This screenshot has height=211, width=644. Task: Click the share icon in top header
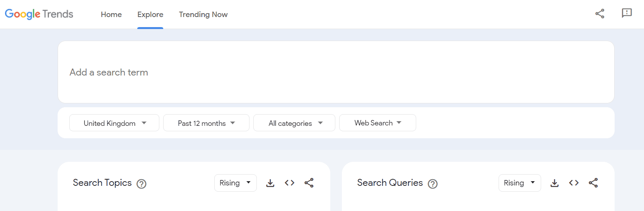[x=600, y=14]
